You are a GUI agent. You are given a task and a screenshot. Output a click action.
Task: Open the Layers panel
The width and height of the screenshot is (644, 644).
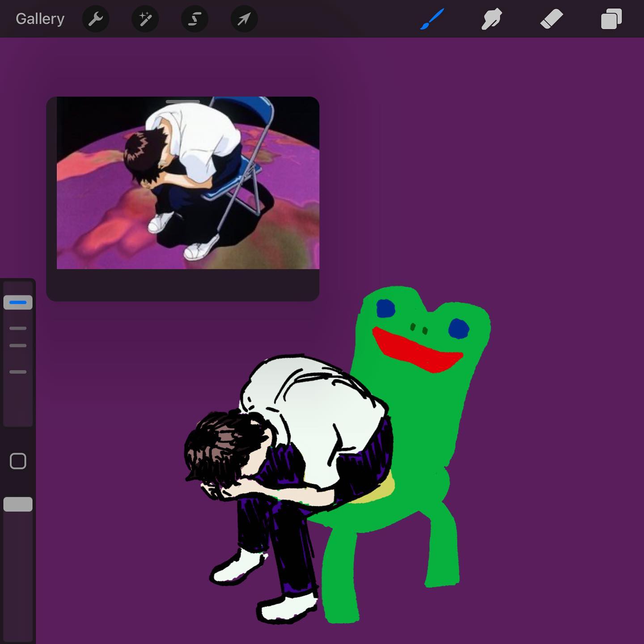coord(611,19)
